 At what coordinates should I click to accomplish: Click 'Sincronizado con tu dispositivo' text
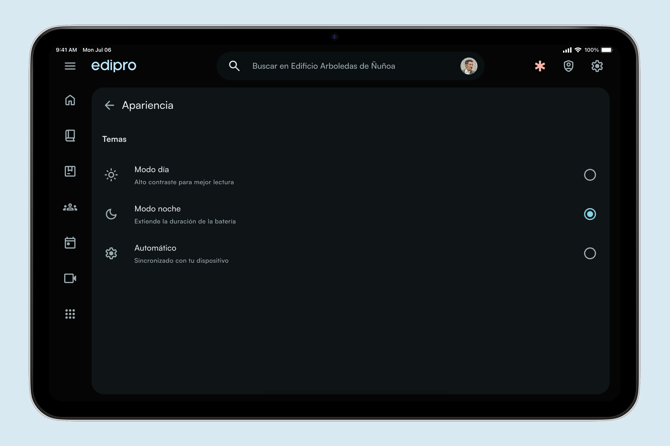click(x=181, y=261)
